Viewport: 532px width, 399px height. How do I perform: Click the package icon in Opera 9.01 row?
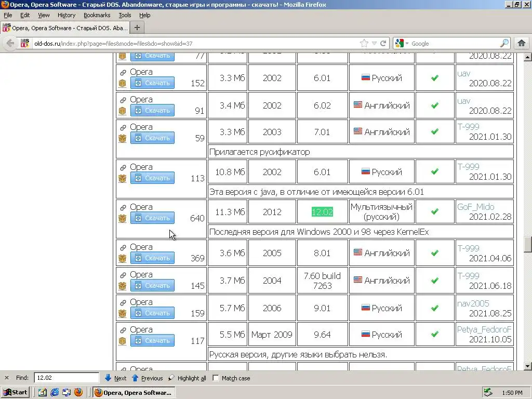123,313
